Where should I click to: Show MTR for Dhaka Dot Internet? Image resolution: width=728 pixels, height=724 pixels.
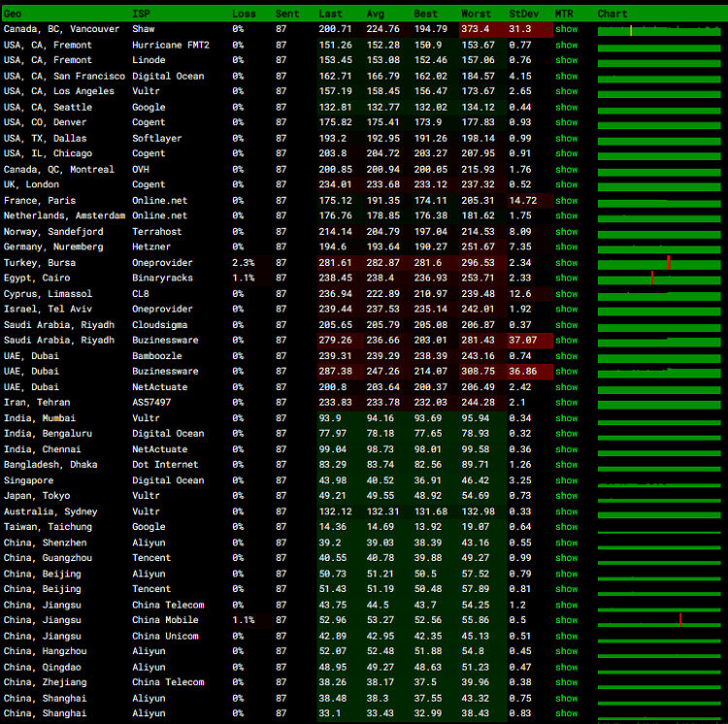point(567,464)
